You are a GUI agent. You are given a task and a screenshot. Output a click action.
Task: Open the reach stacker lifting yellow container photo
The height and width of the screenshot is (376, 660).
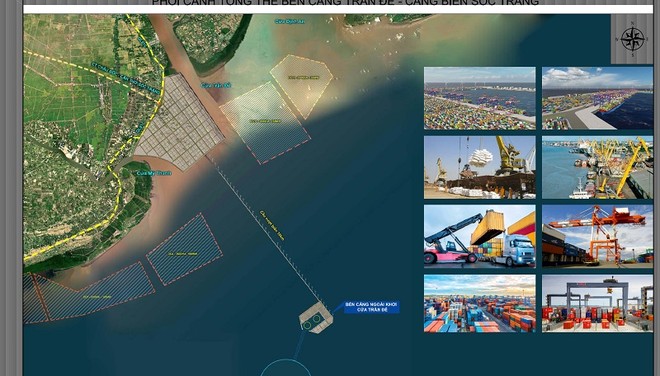(479, 236)
